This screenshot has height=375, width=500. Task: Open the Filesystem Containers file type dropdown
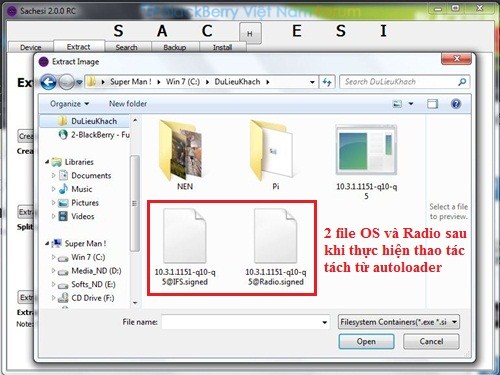[399, 322]
